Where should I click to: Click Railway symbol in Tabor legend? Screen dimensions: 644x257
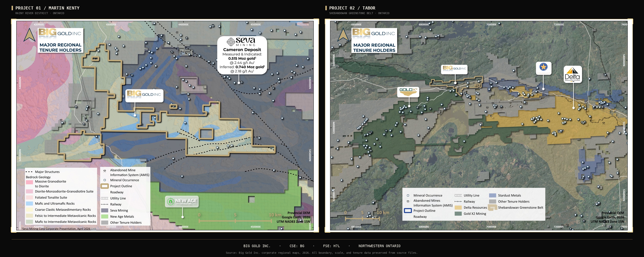(458, 202)
